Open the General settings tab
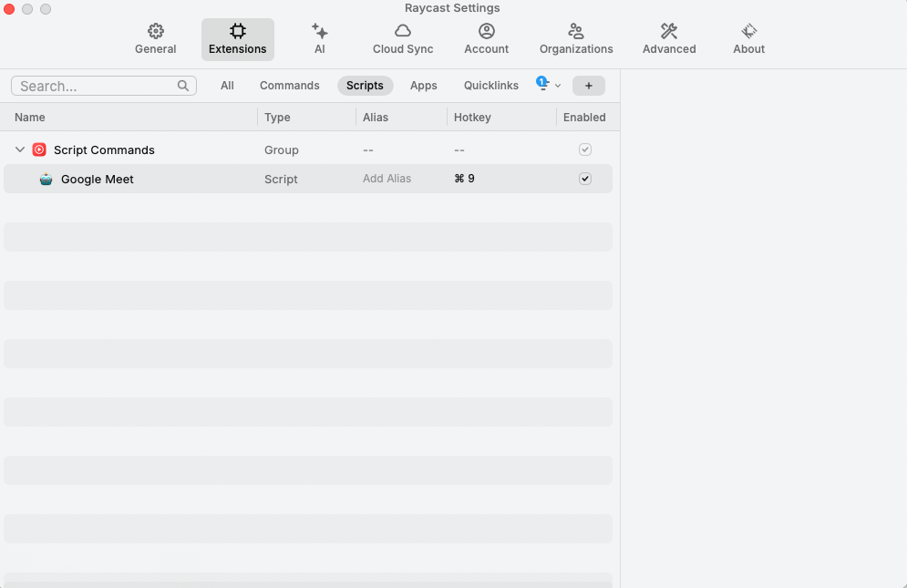Screen dimensions: 907x588 point(156,39)
